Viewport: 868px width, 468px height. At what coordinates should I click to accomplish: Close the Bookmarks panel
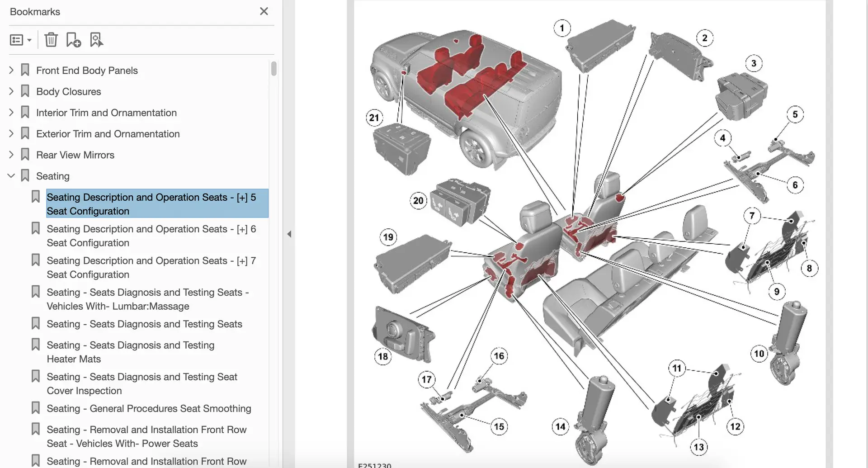pyautogui.click(x=264, y=11)
